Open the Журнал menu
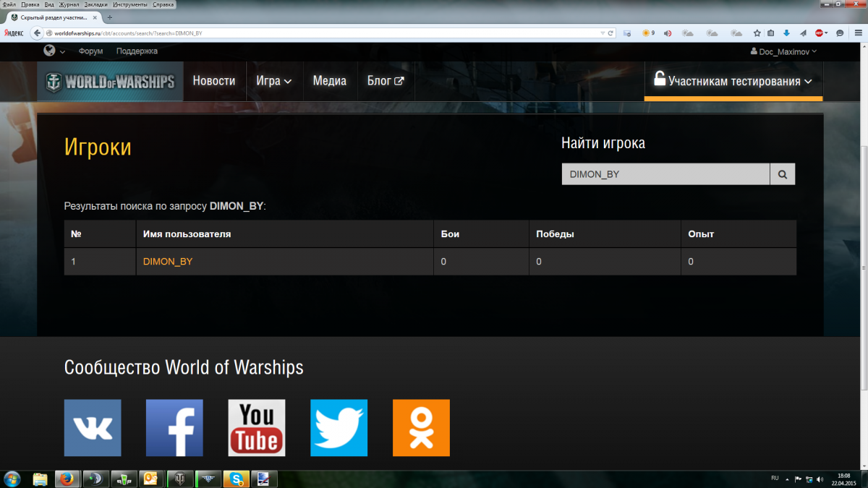868x488 pixels. pyautogui.click(x=69, y=4)
